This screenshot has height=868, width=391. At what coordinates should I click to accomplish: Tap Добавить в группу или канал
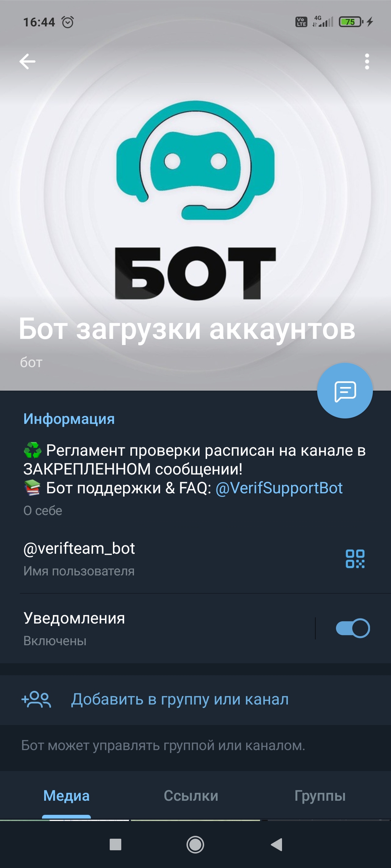coord(180,699)
